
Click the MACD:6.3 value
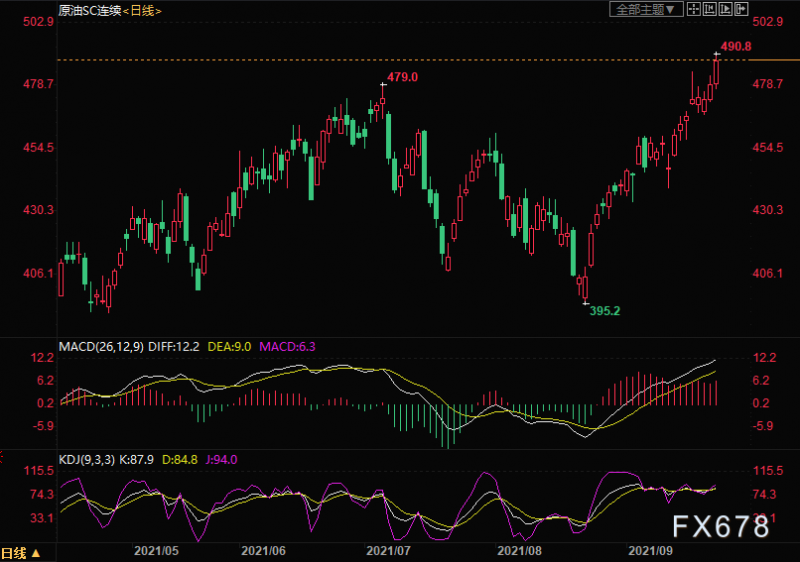(287, 347)
